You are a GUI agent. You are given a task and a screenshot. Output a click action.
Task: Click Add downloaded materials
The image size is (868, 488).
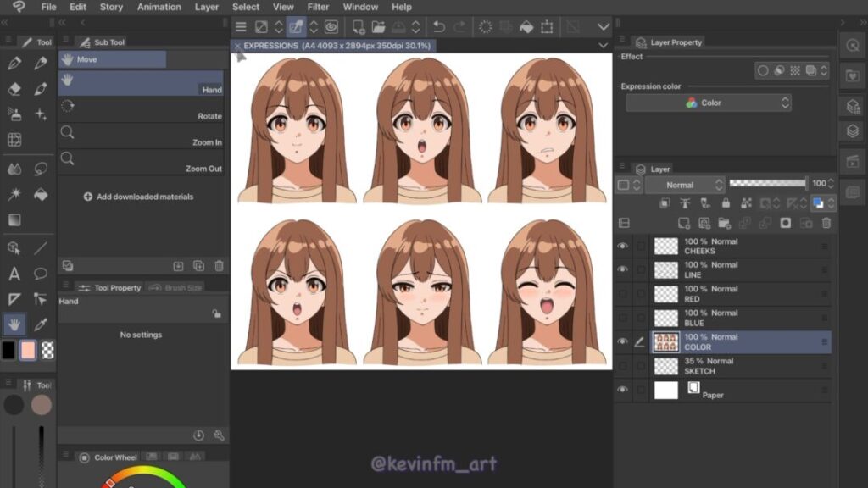[138, 197]
